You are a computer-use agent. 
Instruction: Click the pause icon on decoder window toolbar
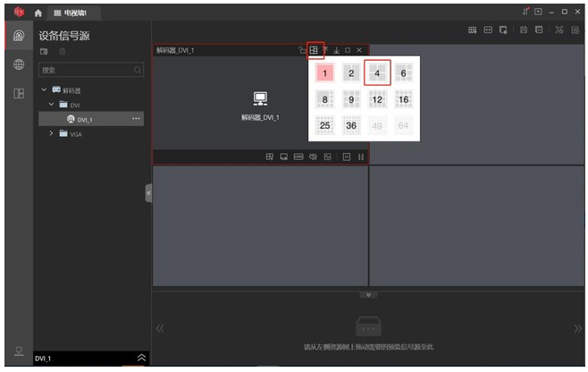pyautogui.click(x=361, y=157)
